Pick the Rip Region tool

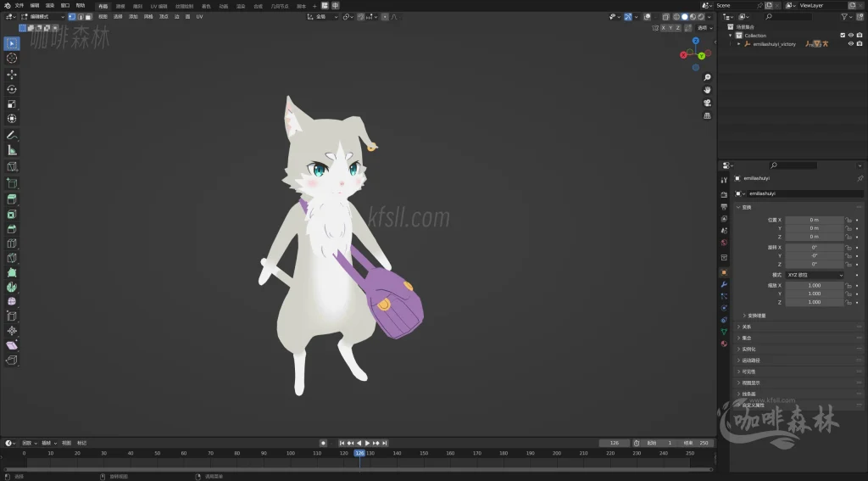pyautogui.click(x=12, y=361)
